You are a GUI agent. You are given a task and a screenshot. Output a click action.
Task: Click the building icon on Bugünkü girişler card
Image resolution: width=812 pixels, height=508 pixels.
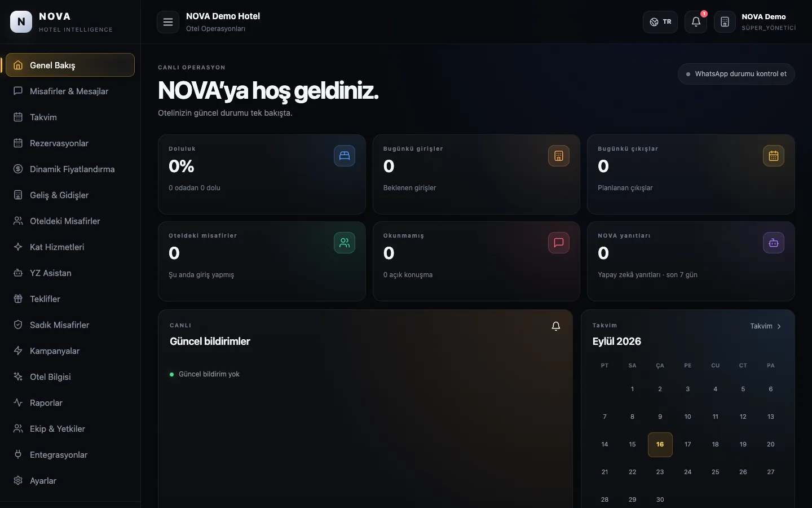559,156
